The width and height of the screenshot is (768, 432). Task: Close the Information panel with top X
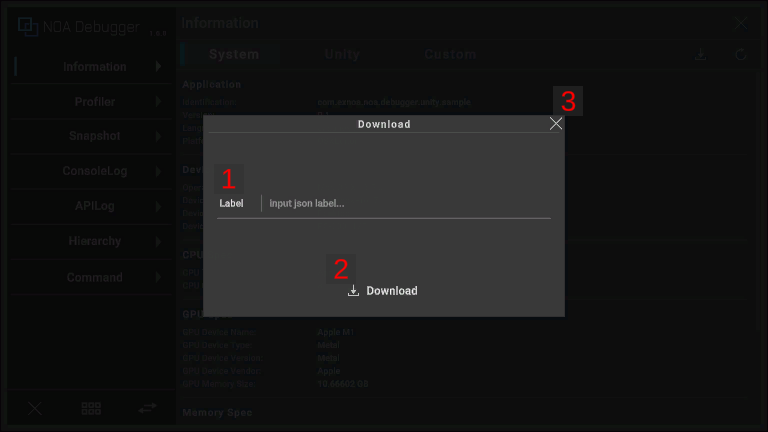[741, 23]
